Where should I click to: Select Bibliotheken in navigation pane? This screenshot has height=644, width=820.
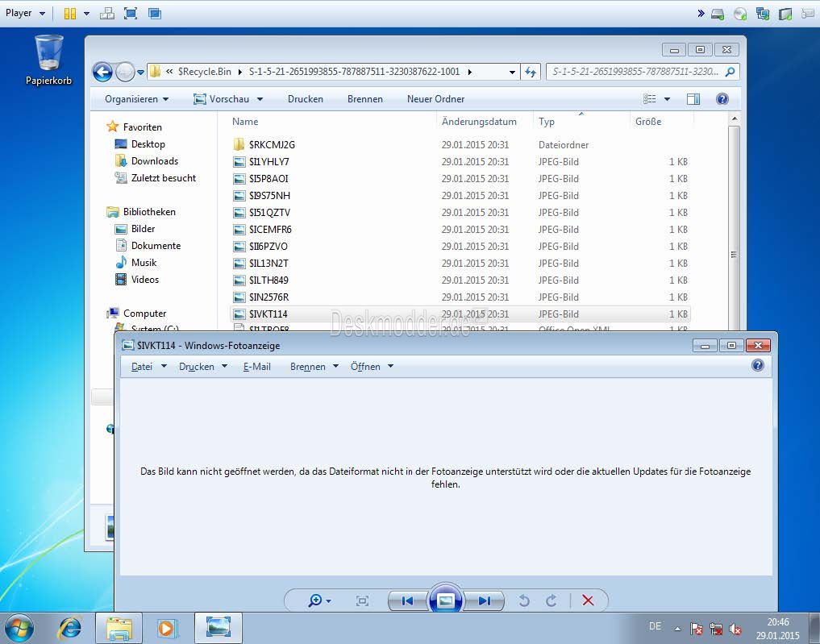coord(141,212)
